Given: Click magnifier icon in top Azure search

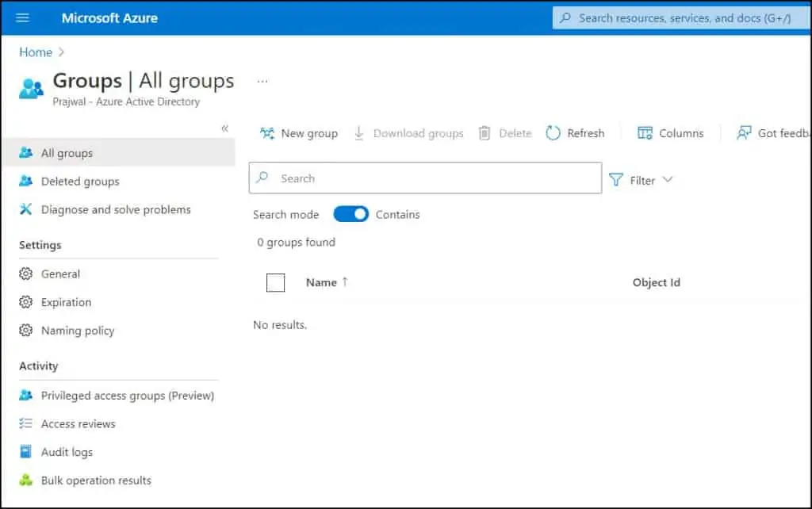Looking at the screenshot, I should pos(565,18).
